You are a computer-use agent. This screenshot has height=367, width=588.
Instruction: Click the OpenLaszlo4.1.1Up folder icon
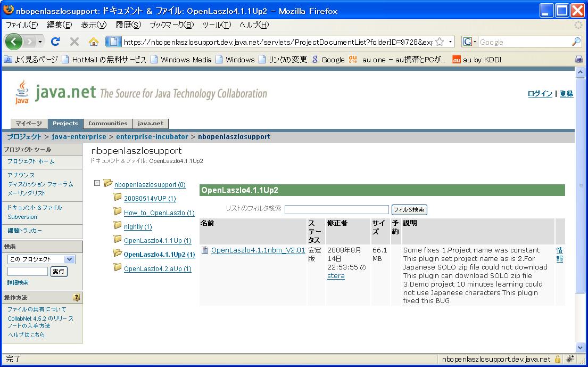pyautogui.click(x=118, y=239)
